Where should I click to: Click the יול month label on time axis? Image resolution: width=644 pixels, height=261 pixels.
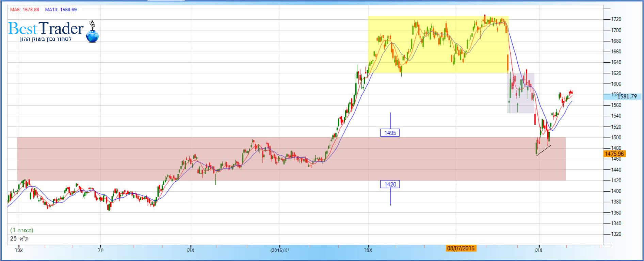(100, 250)
